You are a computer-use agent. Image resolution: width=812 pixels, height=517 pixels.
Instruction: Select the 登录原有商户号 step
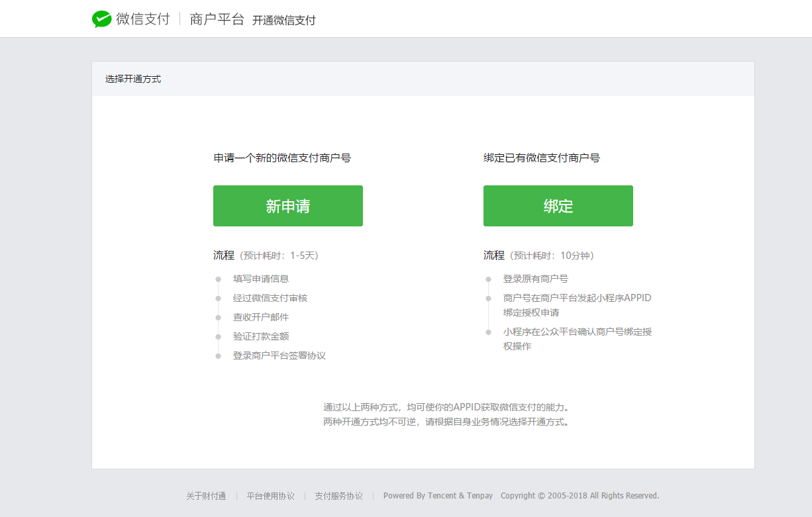pos(536,279)
